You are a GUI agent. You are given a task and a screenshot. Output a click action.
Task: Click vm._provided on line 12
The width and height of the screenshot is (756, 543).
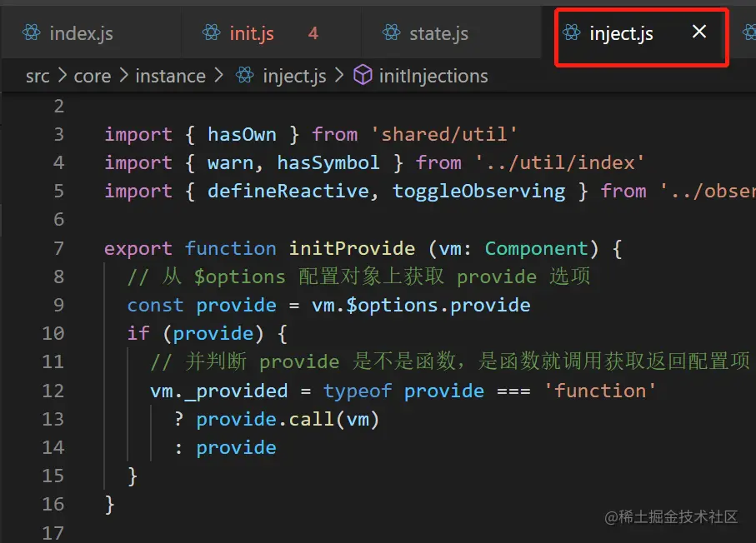coord(219,391)
